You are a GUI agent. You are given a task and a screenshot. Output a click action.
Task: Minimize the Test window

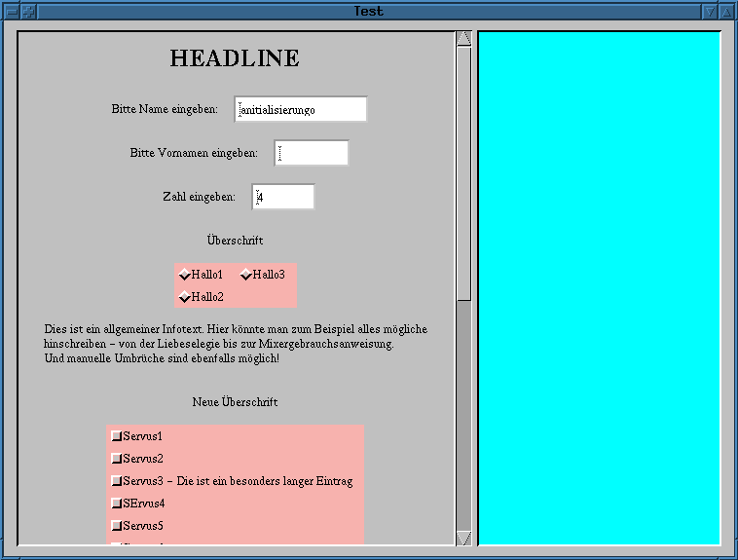click(710, 12)
